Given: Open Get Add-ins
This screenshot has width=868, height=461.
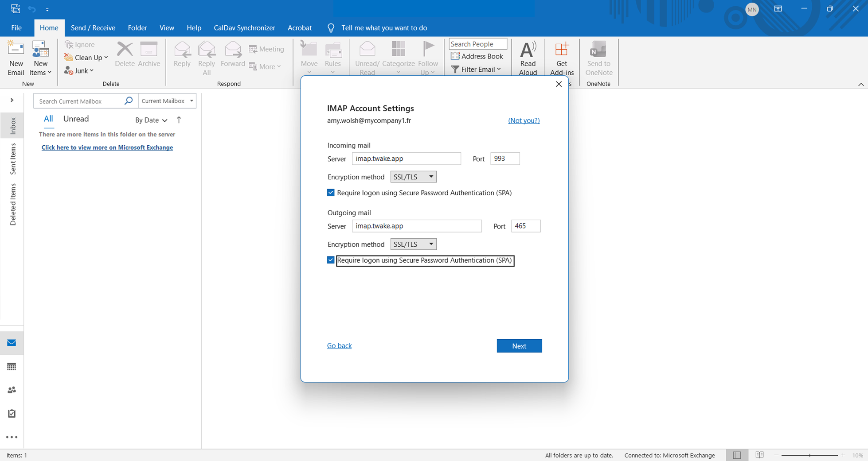Looking at the screenshot, I should (562, 58).
